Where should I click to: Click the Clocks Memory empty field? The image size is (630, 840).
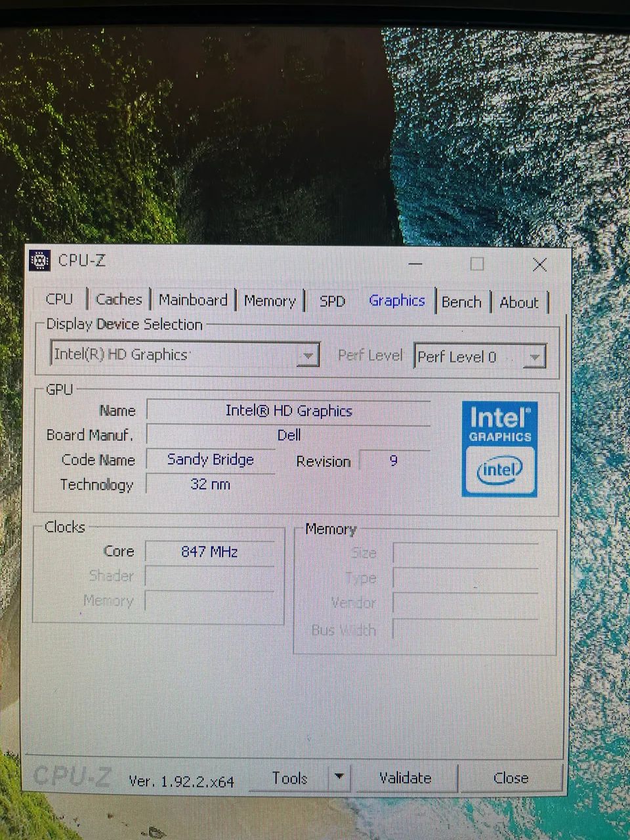click(x=209, y=602)
